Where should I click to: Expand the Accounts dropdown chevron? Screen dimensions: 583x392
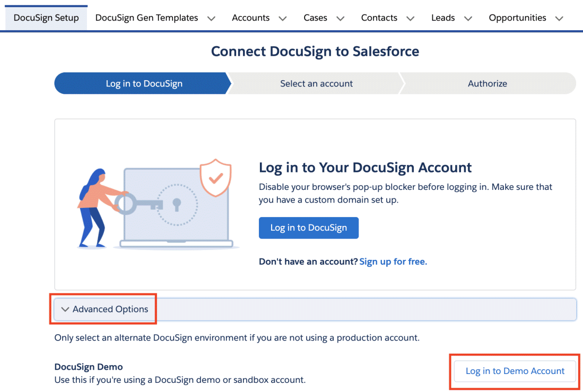tap(283, 18)
